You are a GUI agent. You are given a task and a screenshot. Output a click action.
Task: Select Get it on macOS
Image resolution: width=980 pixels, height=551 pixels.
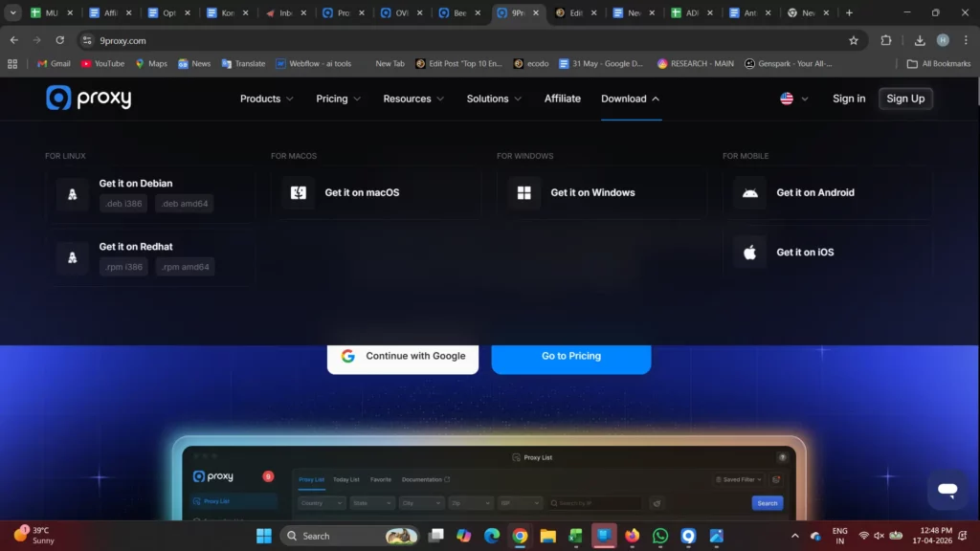point(362,192)
